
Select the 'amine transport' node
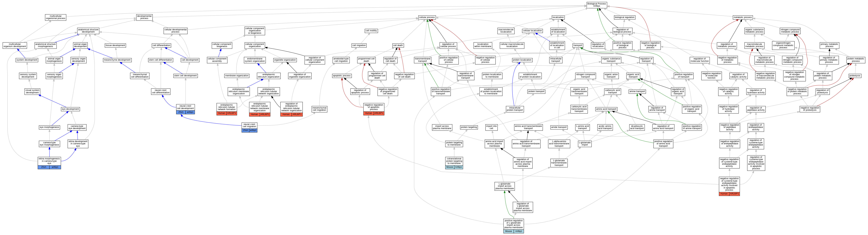tap(637, 91)
